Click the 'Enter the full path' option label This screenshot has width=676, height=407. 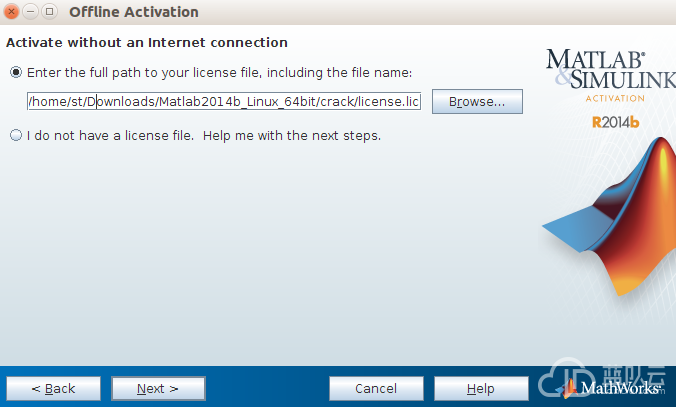[219, 72]
